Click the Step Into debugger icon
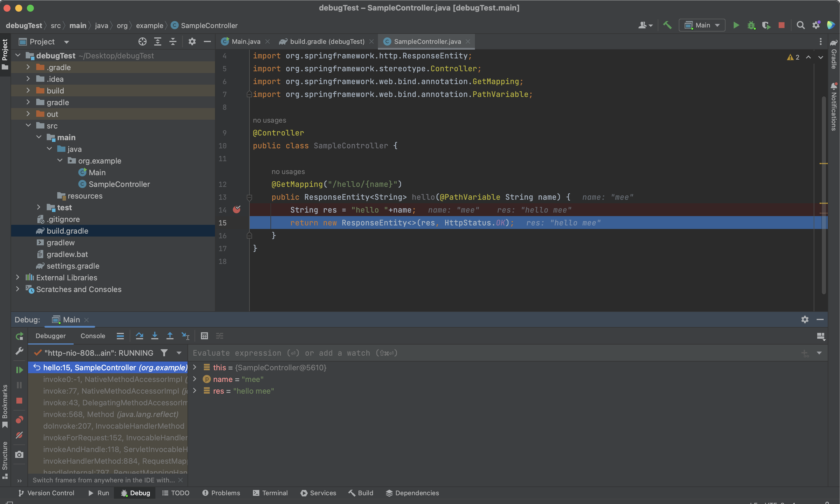Viewport: 840px width, 504px height. click(155, 336)
